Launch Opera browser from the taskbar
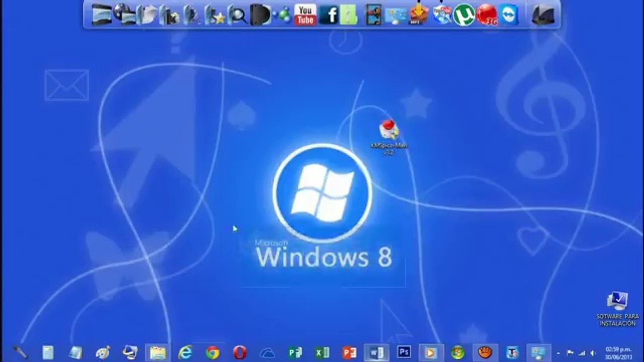Viewport: 644px width, 362px height. (240, 353)
